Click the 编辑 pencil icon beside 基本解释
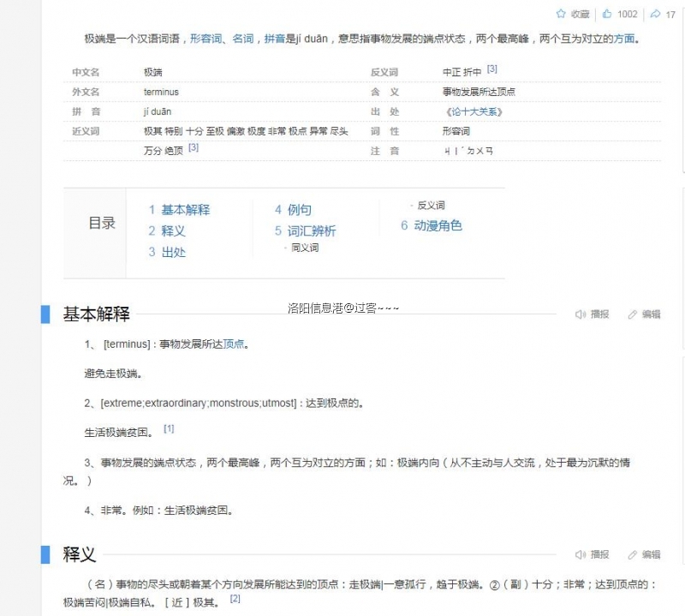This screenshot has height=616, width=685. coord(631,314)
